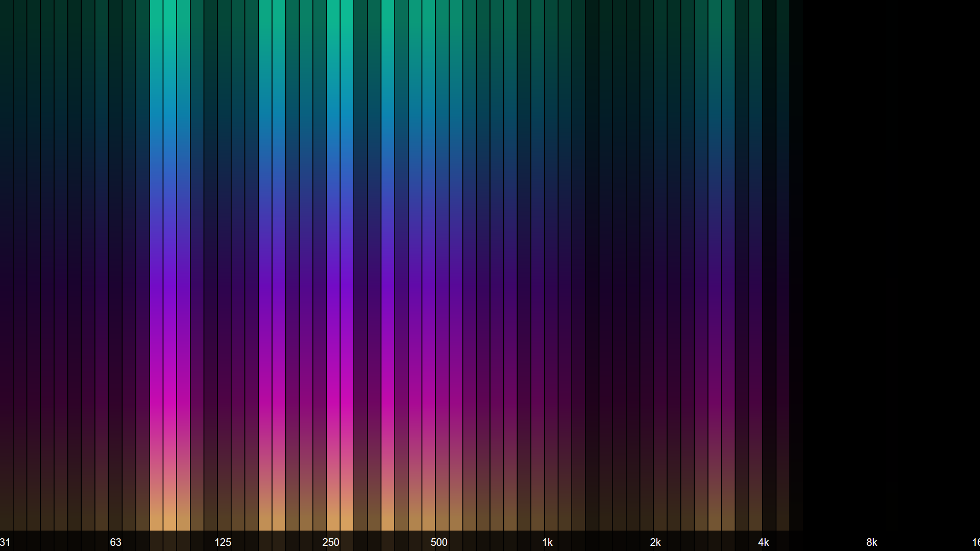Click the 63 Hz frequency label

pos(115,542)
